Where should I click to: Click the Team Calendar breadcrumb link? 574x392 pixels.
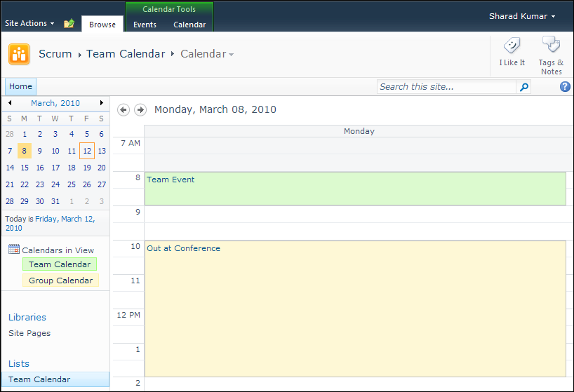126,54
